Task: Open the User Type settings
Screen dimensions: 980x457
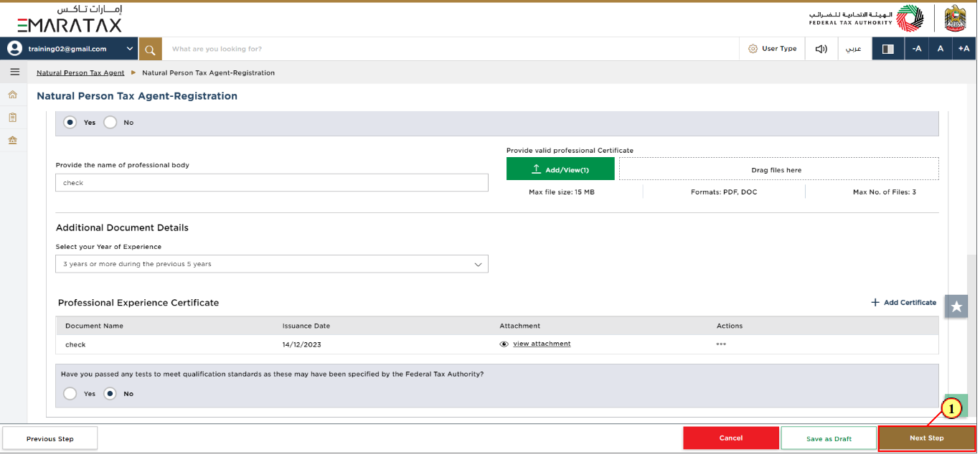Action: [x=772, y=49]
